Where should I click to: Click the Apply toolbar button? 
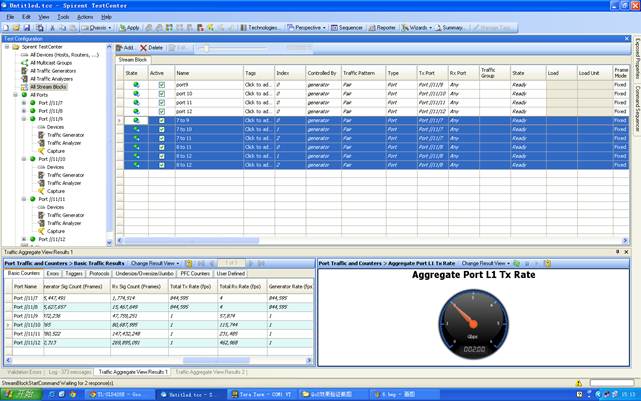[129, 28]
